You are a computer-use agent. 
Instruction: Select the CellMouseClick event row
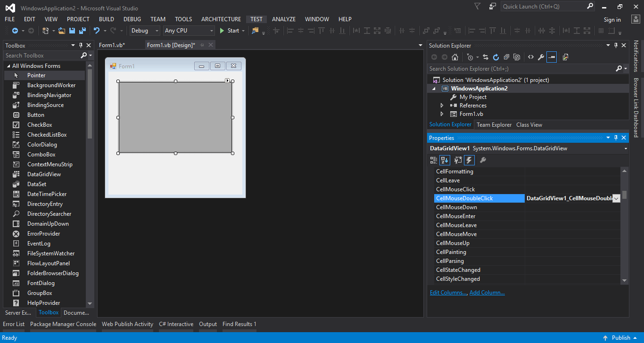tap(527, 189)
